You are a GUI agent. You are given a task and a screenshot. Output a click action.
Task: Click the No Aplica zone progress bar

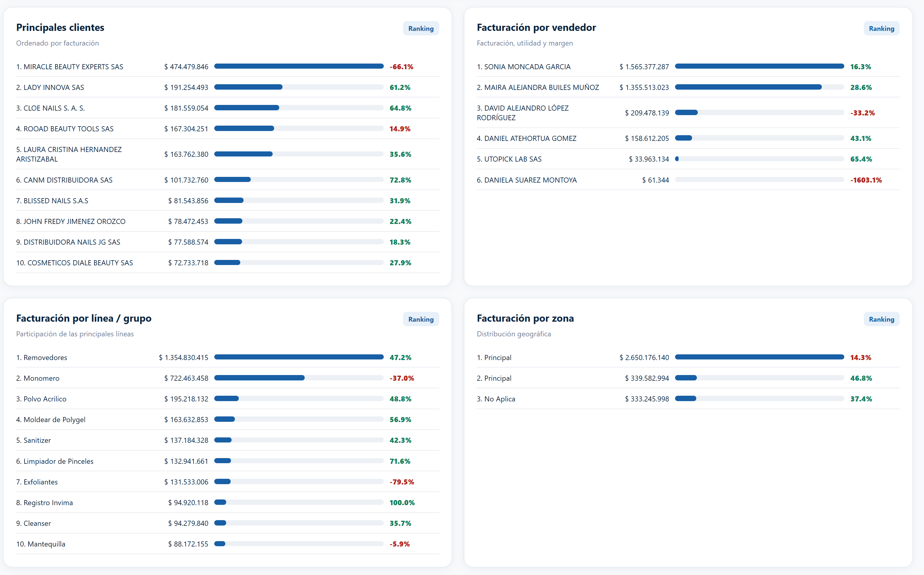(760, 398)
